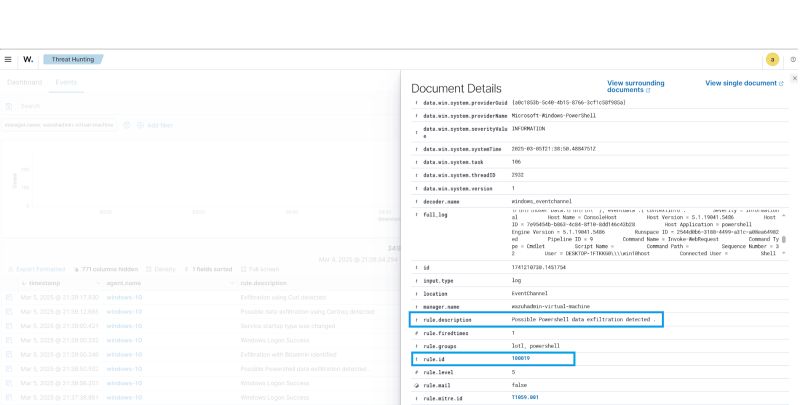800x405 pixels.
Task: Click the data.win.system.version field type icon
Action: (416, 188)
